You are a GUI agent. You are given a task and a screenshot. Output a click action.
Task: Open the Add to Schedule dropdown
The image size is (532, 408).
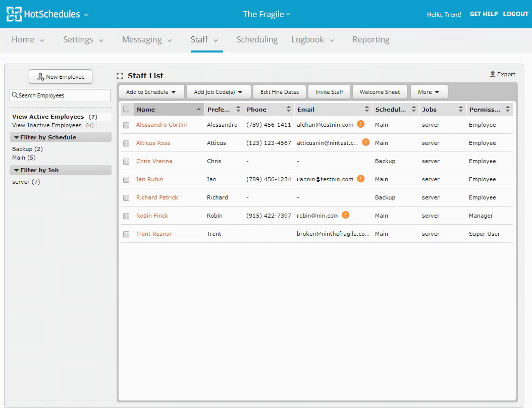pos(151,92)
